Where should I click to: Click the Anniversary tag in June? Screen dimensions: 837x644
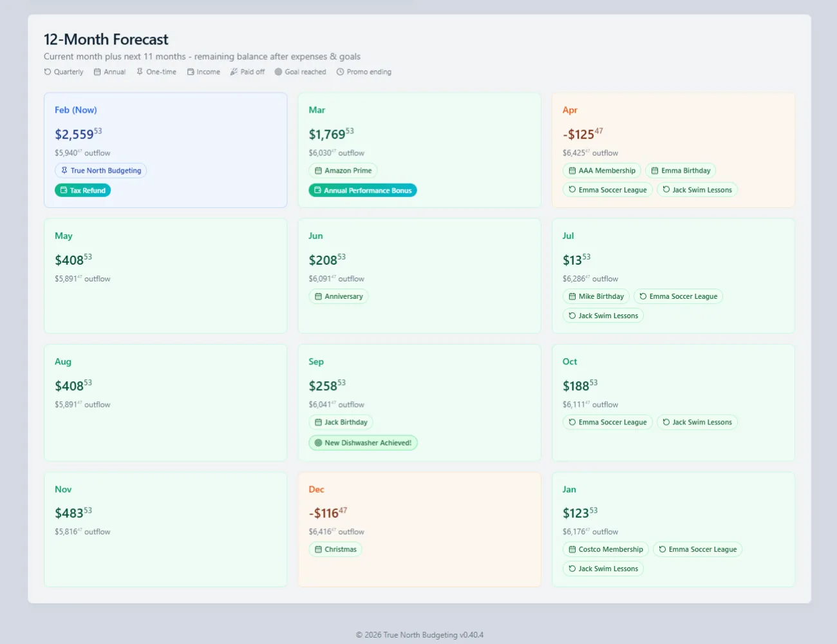pos(339,296)
